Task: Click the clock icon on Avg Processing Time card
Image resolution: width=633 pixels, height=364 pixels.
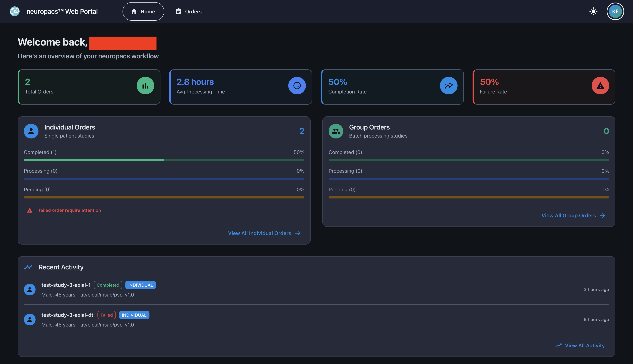Action: click(297, 85)
